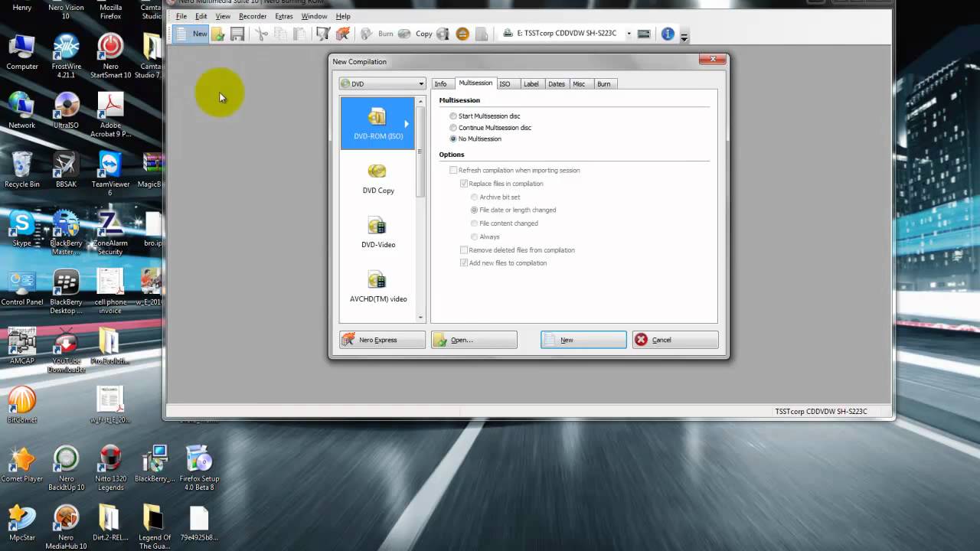Click the disc info toolbar icon
This screenshot has height=551, width=980.
442,34
